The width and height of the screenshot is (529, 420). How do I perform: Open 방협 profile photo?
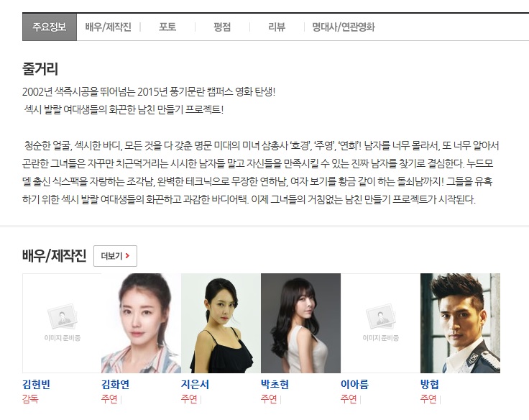(460, 323)
